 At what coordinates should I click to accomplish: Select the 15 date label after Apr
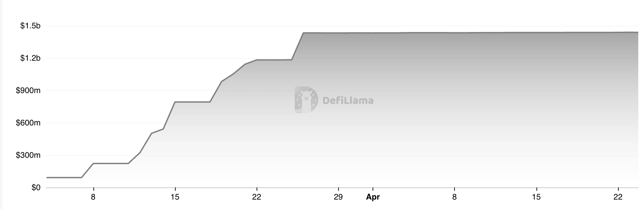(x=536, y=197)
